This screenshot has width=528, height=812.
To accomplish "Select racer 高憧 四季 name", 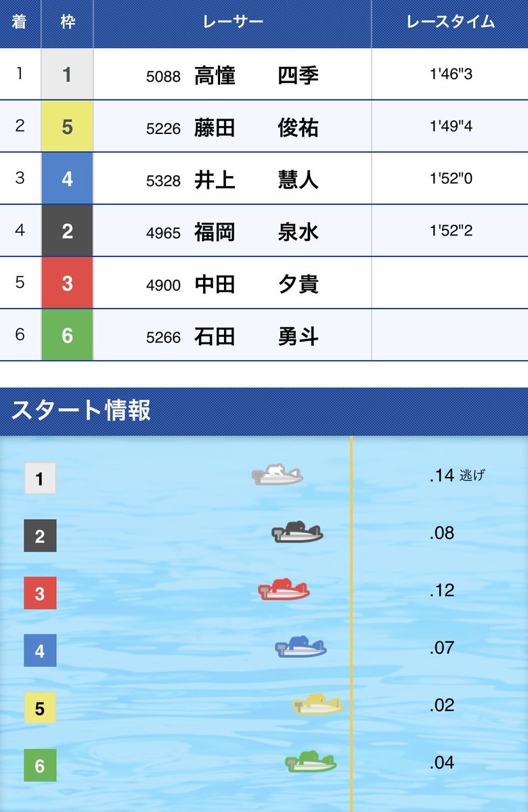I will (256, 75).
